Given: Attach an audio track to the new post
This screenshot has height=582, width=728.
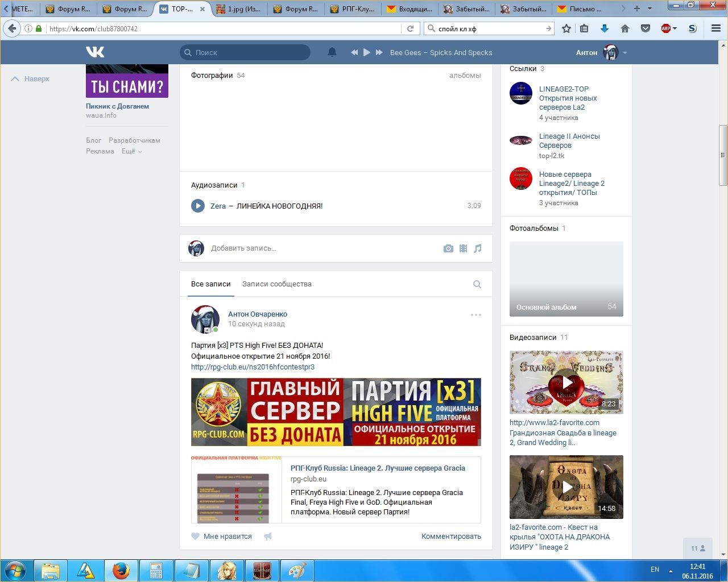Looking at the screenshot, I should pos(478,248).
